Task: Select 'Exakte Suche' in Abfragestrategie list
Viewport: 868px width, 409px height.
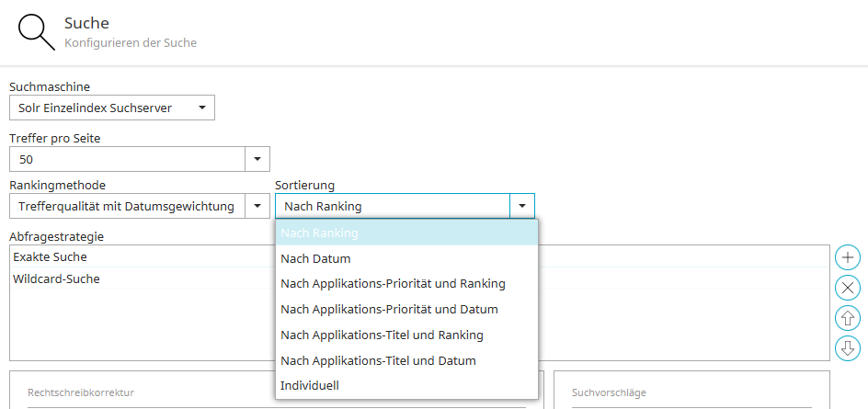Action: (51, 257)
